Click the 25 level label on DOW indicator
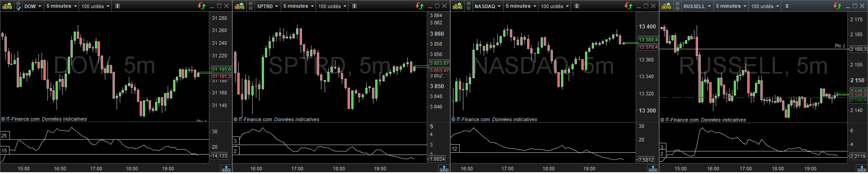 pos(5,136)
